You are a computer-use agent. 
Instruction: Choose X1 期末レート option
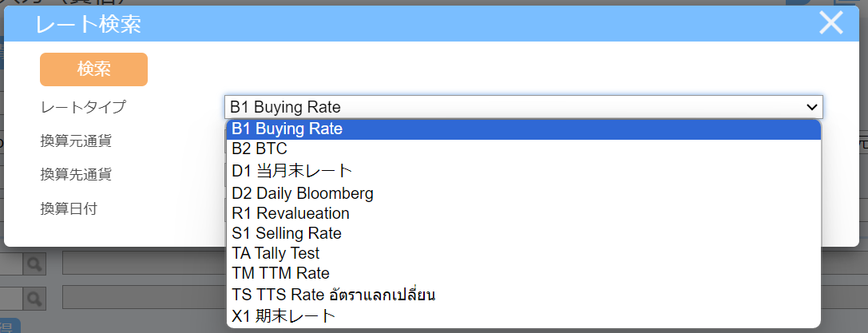tap(523, 316)
